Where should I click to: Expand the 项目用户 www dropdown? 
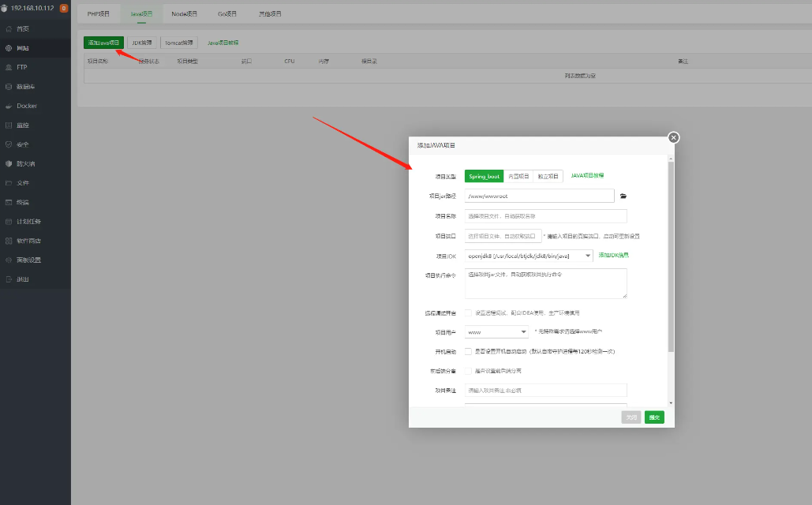(496, 332)
